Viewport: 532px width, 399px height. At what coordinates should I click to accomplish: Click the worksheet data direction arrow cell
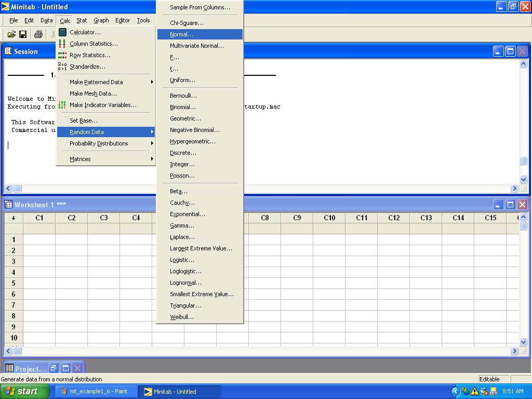(x=14, y=218)
